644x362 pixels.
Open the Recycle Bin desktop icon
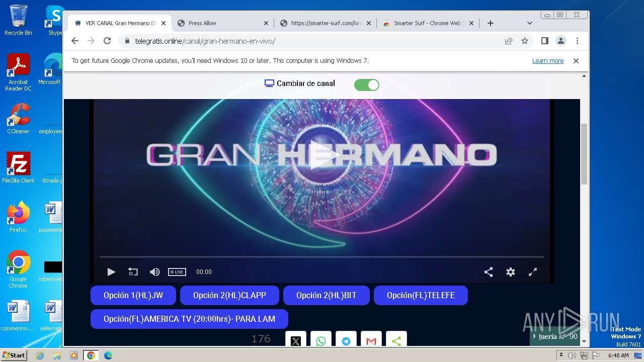click(x=18, y=20)
